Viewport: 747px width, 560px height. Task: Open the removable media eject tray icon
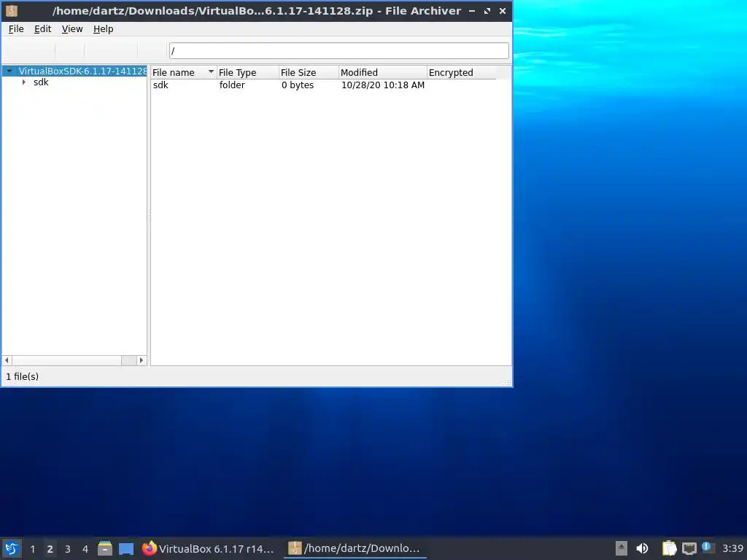(622, 548)
